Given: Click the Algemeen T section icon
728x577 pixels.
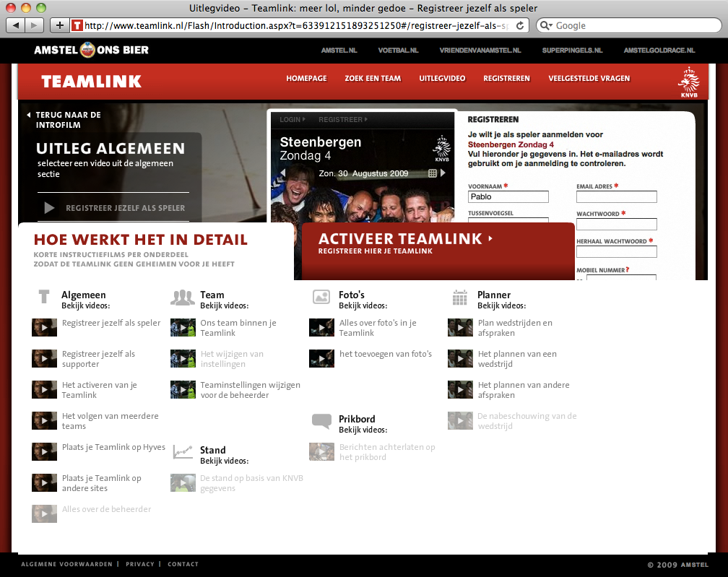Looking at the screenshot, I should (44, 297).
